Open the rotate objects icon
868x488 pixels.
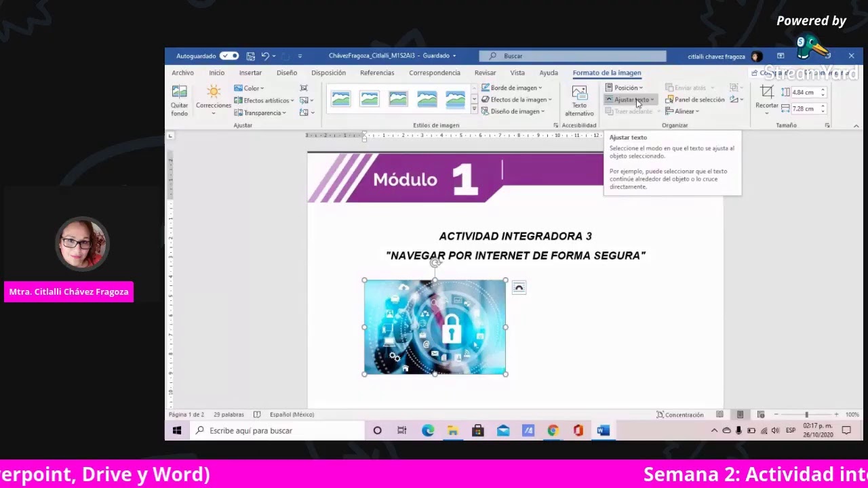pos(736,100)
